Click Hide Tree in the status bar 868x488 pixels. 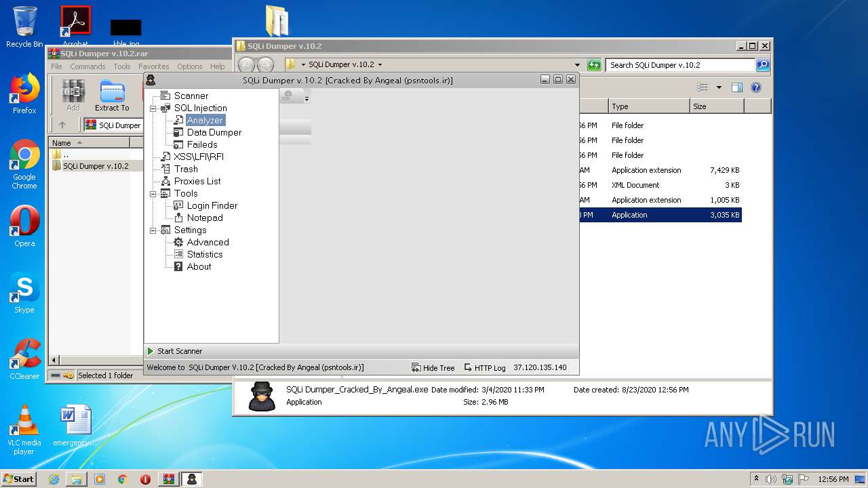click(433, 368)
